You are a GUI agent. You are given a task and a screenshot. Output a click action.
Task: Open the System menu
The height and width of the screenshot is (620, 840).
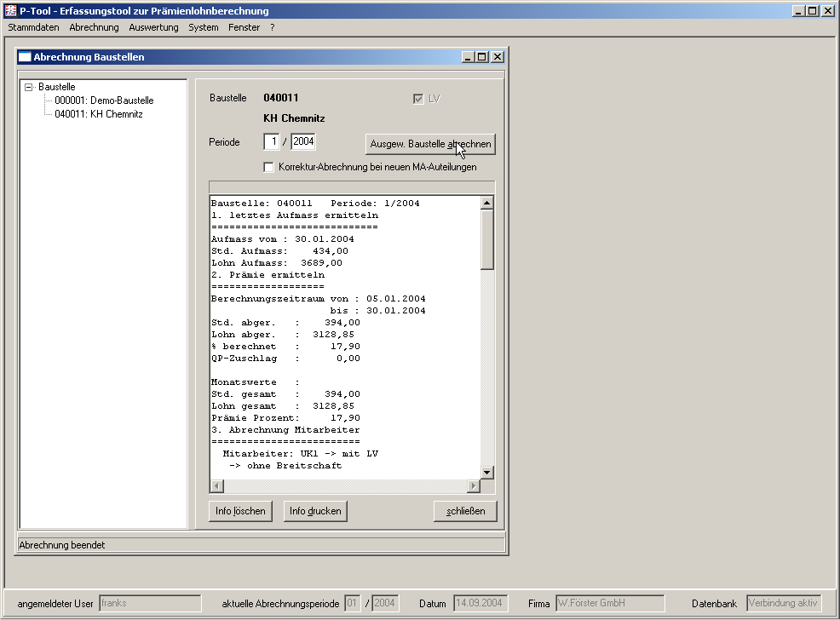click(x=203, y=27)
